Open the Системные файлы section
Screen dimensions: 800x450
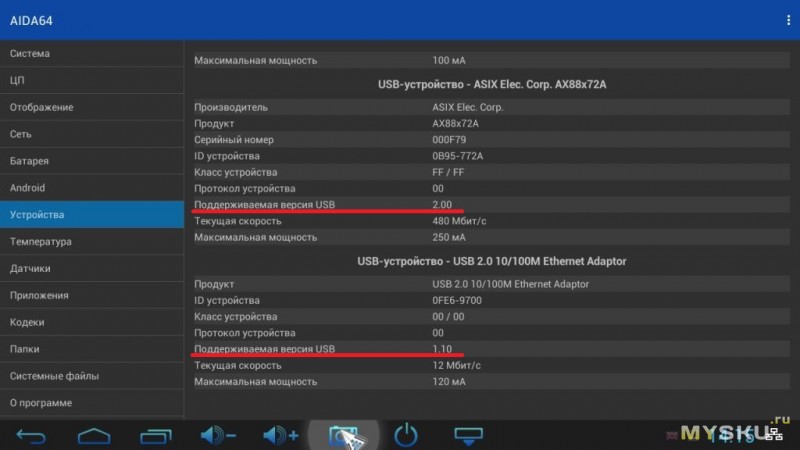pyautogui.click(x=92, y=376)
